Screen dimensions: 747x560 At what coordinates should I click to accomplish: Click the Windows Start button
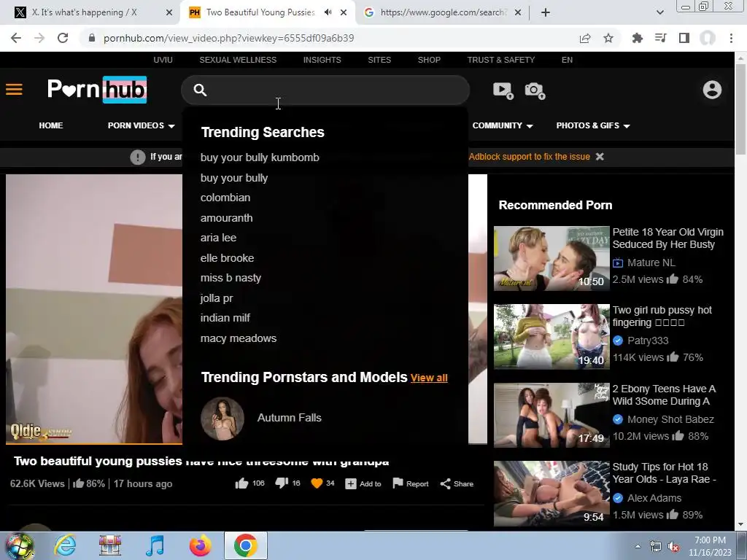pyautogui.click(x=19, y=546)
